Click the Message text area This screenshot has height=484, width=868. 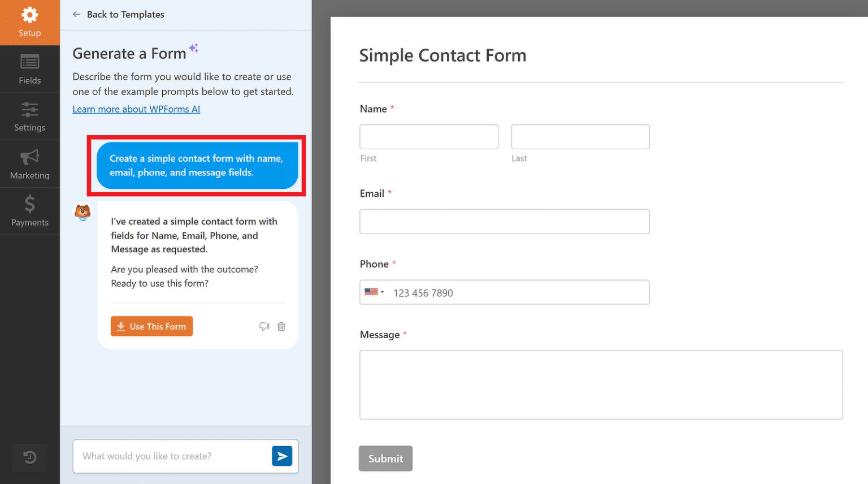point(601,384)
